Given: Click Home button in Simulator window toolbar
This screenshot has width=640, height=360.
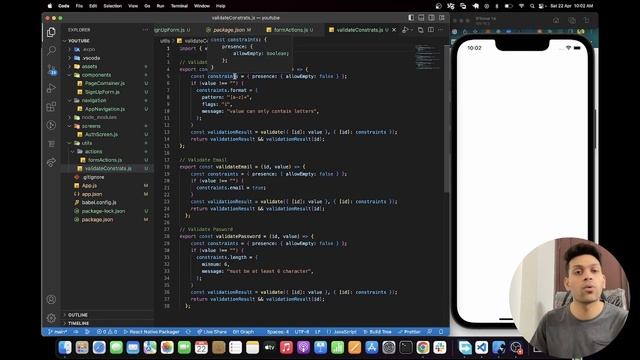Looking at the screenshot, I should click(556, 20).
